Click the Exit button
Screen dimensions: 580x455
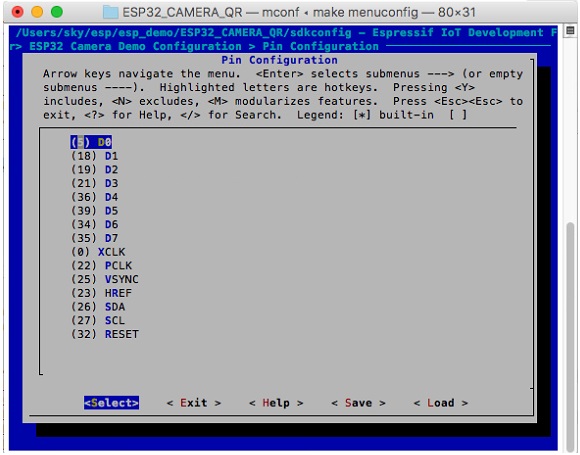[194, 402]
